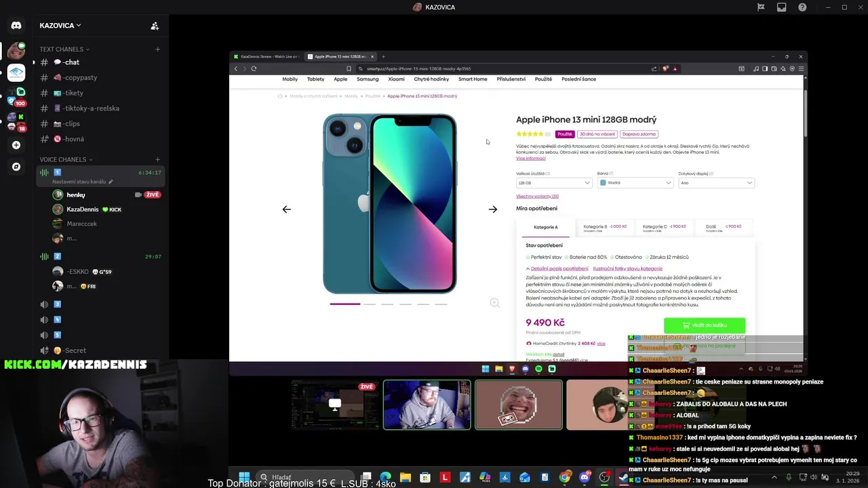Click green add-to-cart button
The width and height of the screenshot is (868, 488).
[705, 325]
